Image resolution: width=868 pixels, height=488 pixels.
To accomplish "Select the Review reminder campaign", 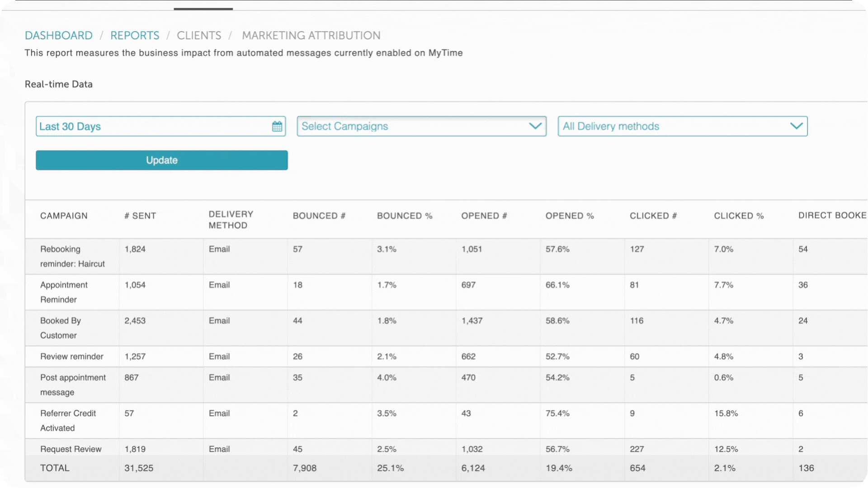I will click(72, 357).
